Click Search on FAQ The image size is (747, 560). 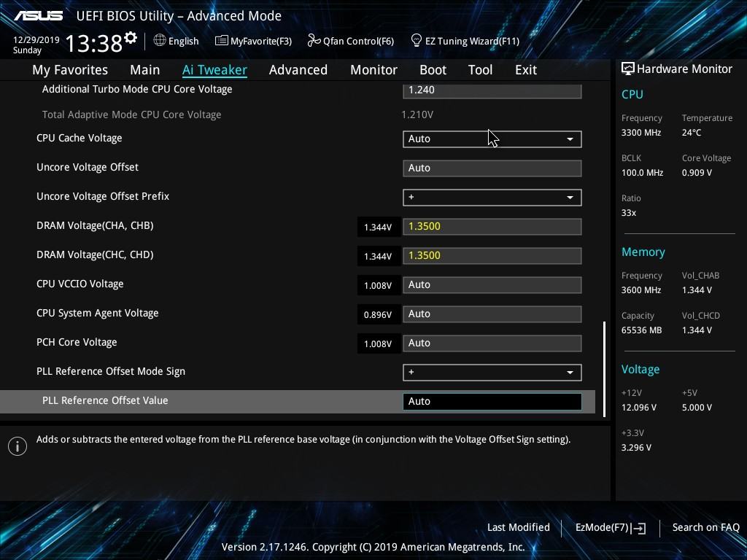pyautogui.click(x=705, y=527)
